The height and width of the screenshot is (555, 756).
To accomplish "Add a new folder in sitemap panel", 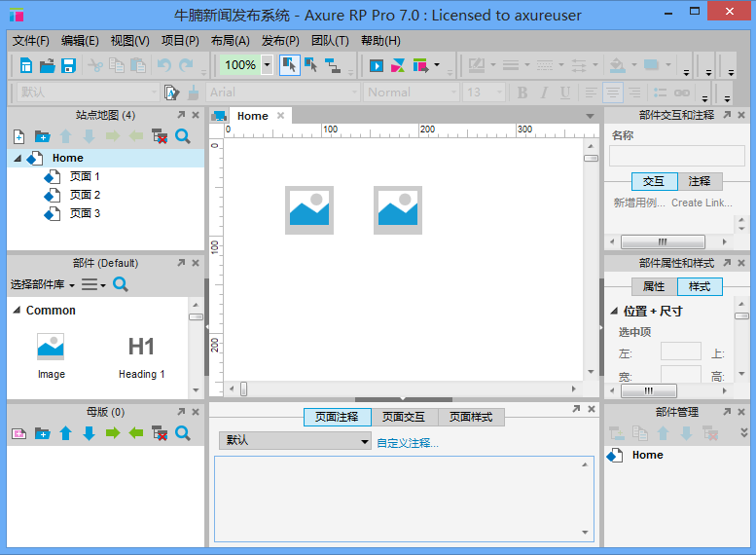I will [43, 136].
